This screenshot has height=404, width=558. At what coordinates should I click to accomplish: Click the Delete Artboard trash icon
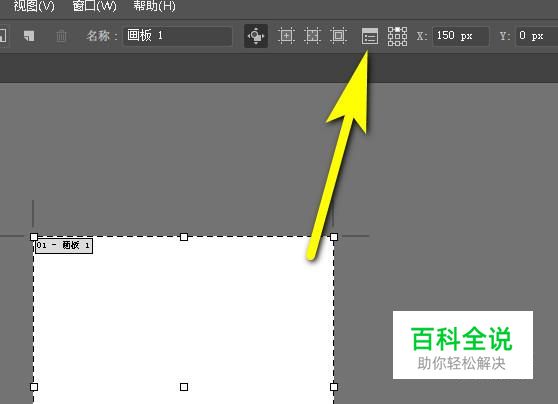61,36
